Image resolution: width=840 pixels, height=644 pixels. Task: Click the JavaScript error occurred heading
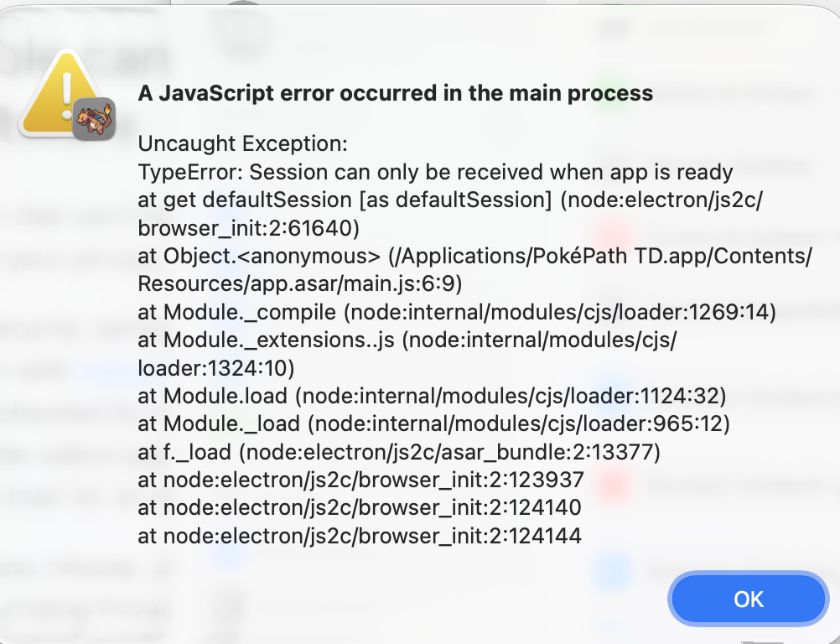pyautogui.click(x=395, y=93)
